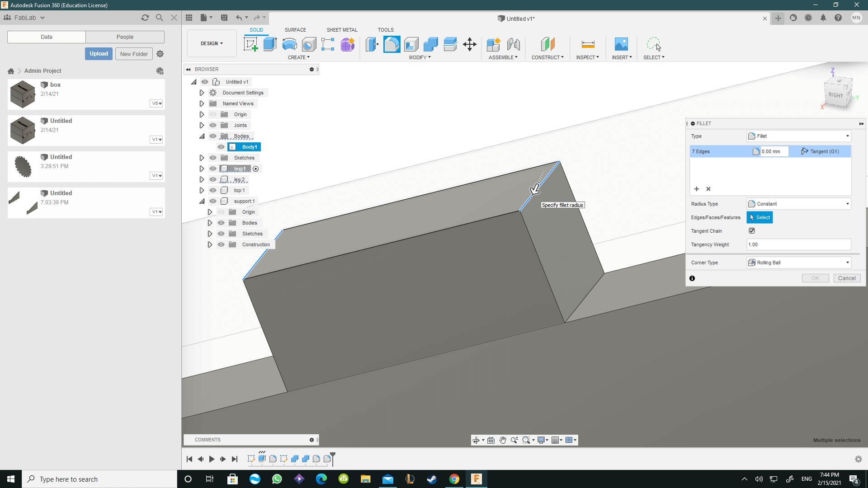Screen dimensions: 868x488
Task: Open the Show Data Panel grid icon
Action: click(x=189, y=18)
